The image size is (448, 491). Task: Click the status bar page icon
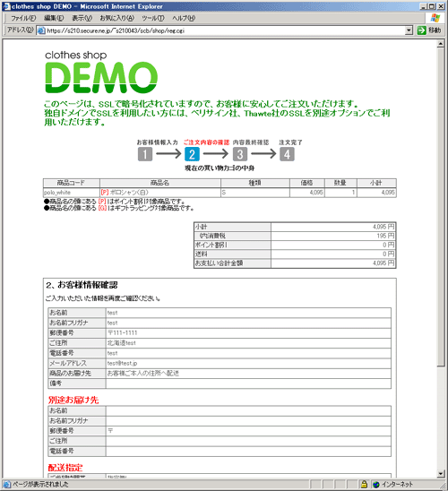pos(6,485)
